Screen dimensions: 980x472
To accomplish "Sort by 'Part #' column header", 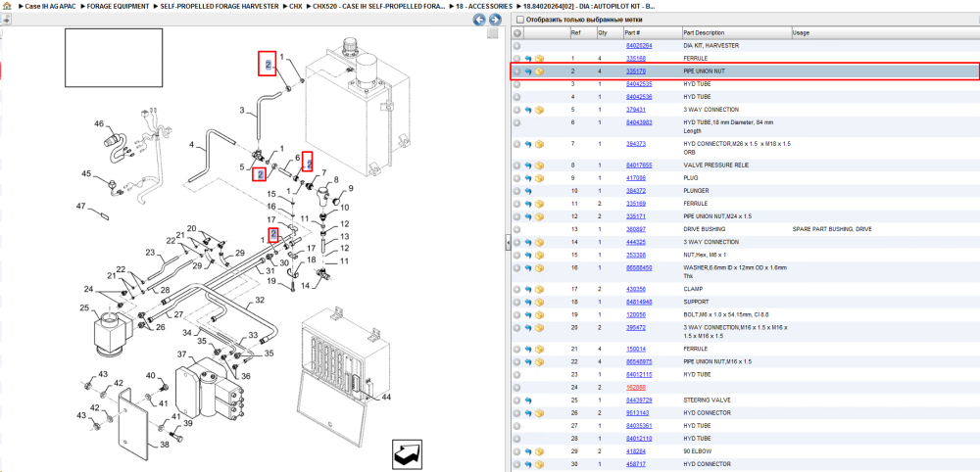I will tap(632, 32).
